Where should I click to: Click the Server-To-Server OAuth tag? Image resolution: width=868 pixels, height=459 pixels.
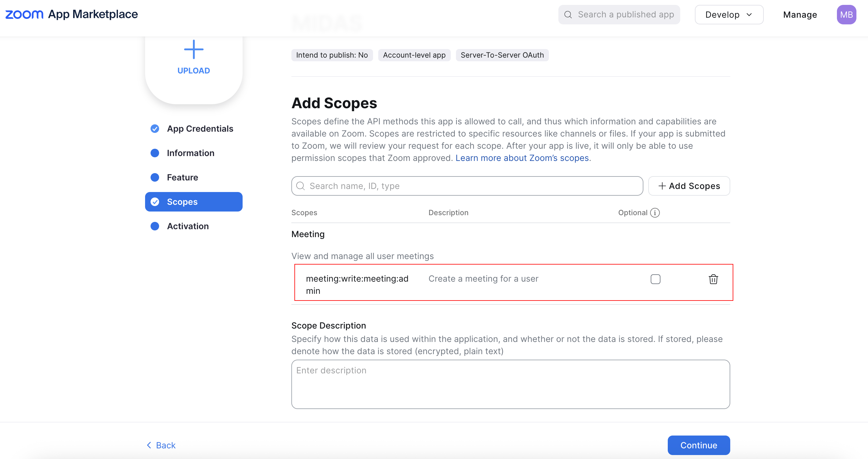502,55
